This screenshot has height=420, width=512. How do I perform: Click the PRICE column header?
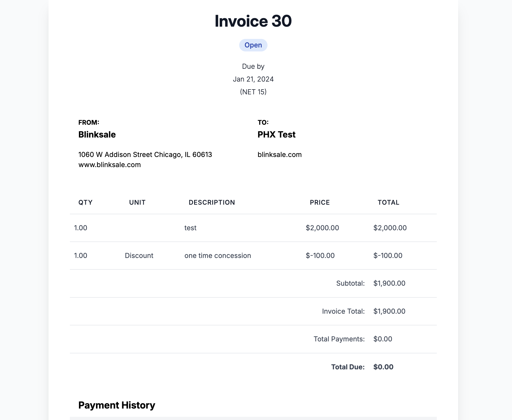pyautogui.click(x=320, y=202)
